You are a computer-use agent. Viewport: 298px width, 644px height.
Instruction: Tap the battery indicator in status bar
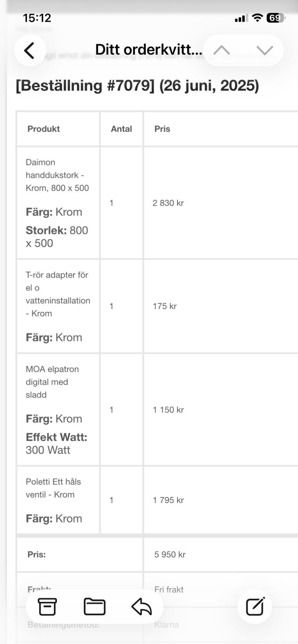(x=275, y=18)
